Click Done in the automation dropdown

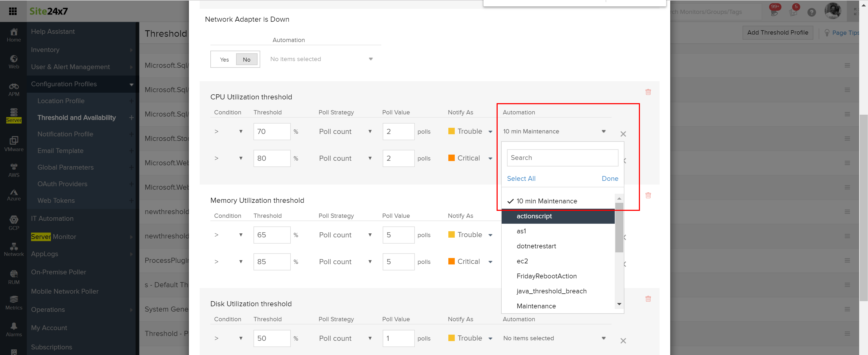point(609,178)
